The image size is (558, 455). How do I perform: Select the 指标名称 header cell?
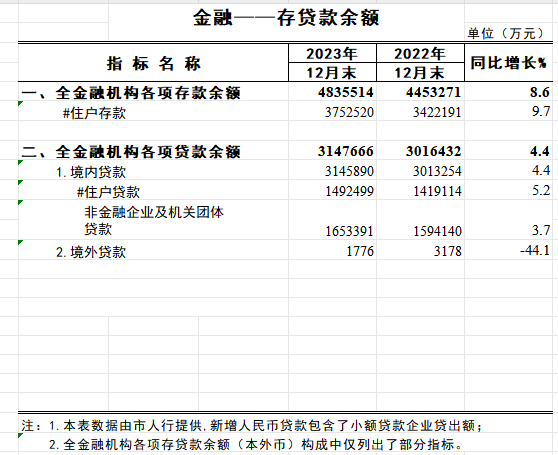pyautogui.click(x=153, y=63)
